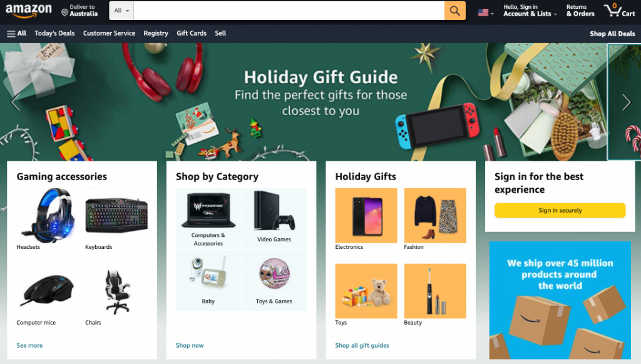Expand the Account & Lists dropdown
This screenshot has height=364, width=641.
coord(530,11)
